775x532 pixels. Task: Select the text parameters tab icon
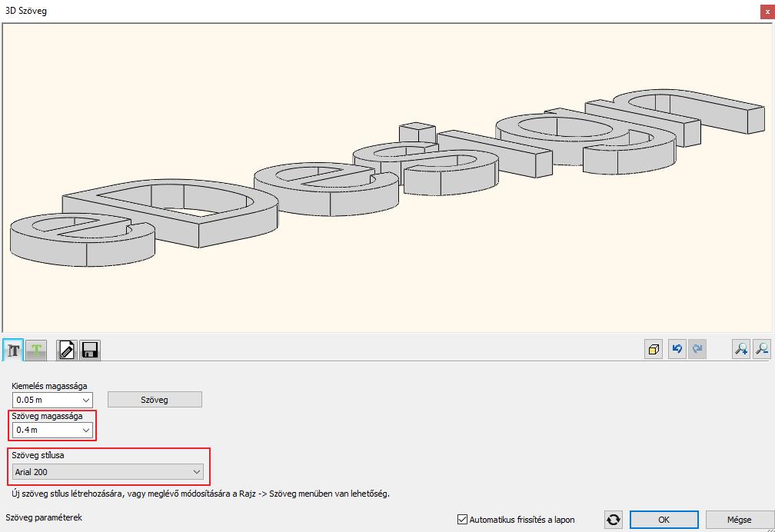coord(13,351)
